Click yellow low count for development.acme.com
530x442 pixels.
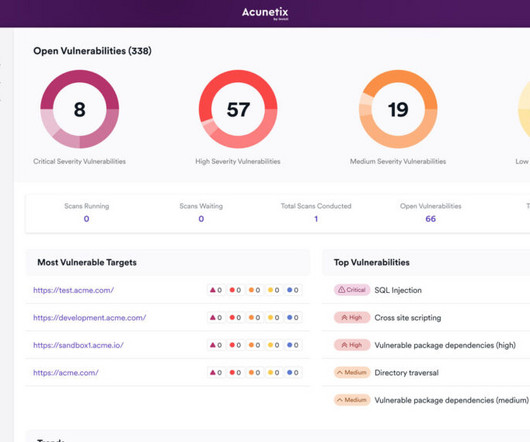[x=273, y=318]
